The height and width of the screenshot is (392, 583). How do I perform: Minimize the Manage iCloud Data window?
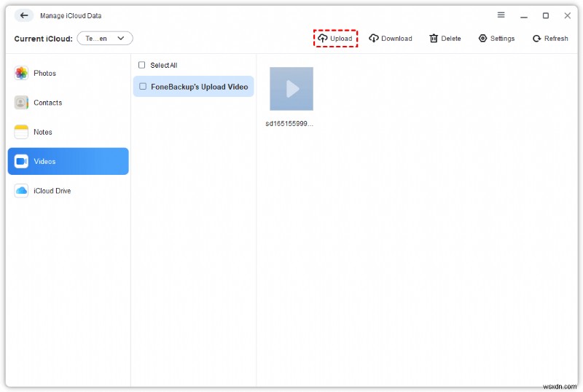523,15
